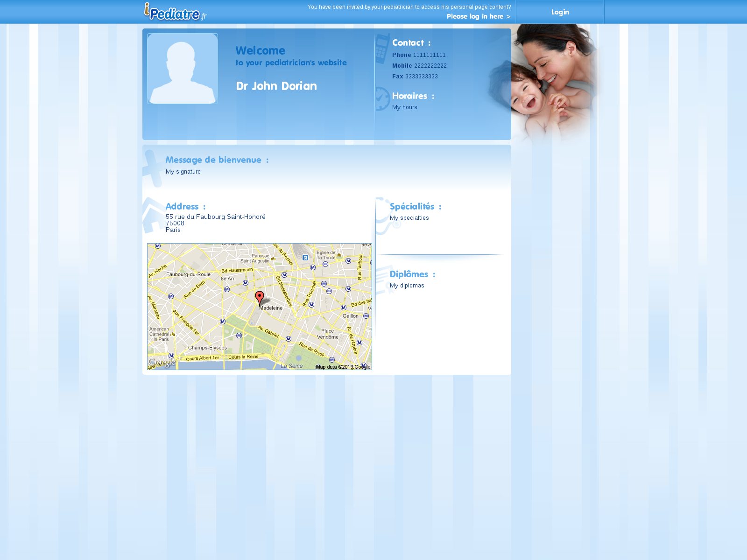Follow the "Please log in here" link

click(x=478, y=16)
